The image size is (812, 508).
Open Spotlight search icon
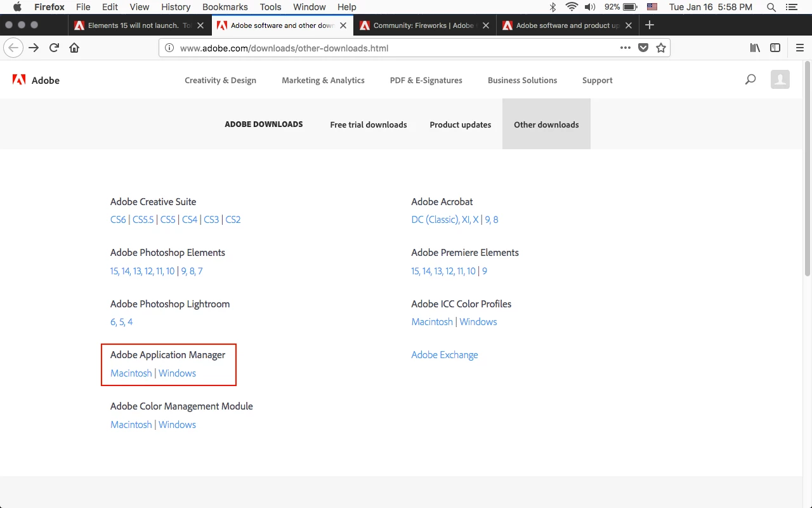(771, 7)
